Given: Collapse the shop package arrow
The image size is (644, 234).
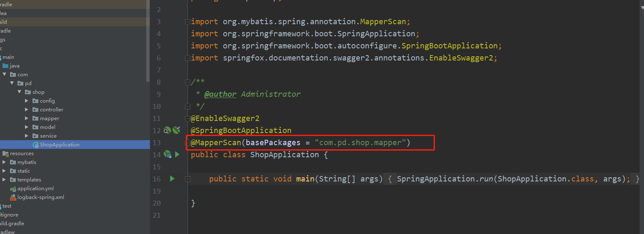Looking at the screenshot, I should tap(20, 92).
